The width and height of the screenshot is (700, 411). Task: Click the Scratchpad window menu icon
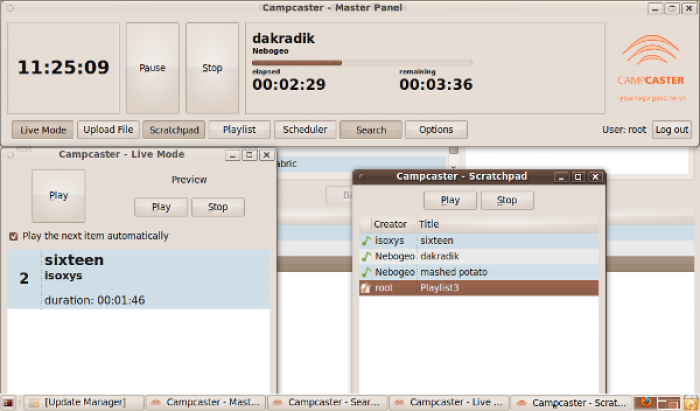(362, 177)
